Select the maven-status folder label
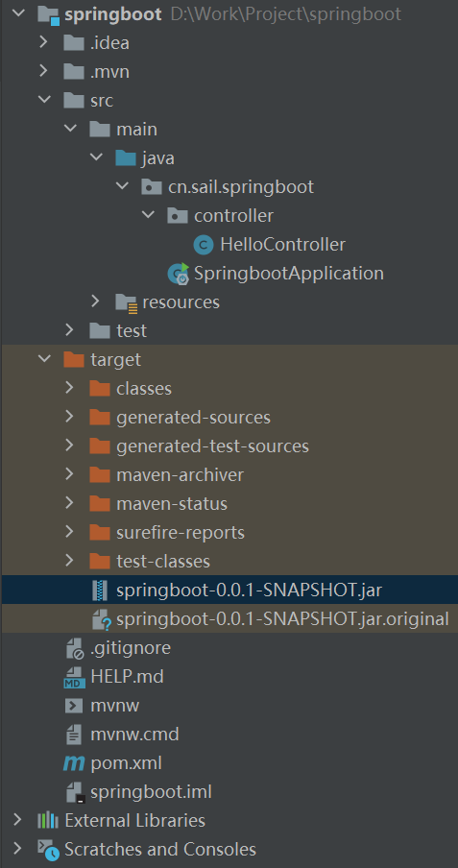 (172, 504)
